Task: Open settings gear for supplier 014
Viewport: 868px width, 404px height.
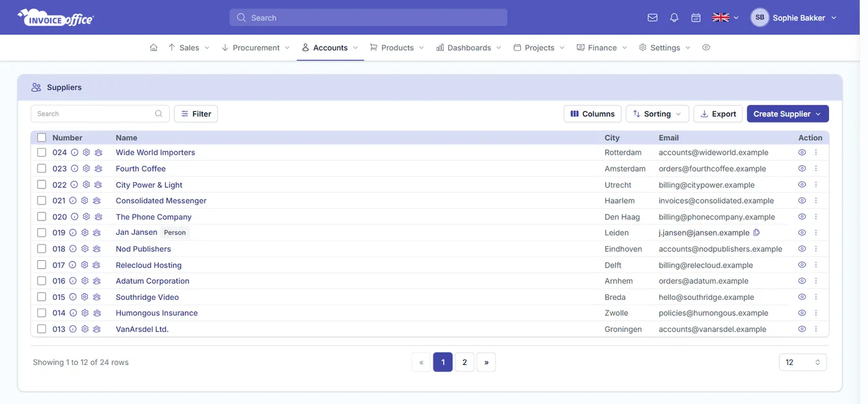Action: [85, 313]
